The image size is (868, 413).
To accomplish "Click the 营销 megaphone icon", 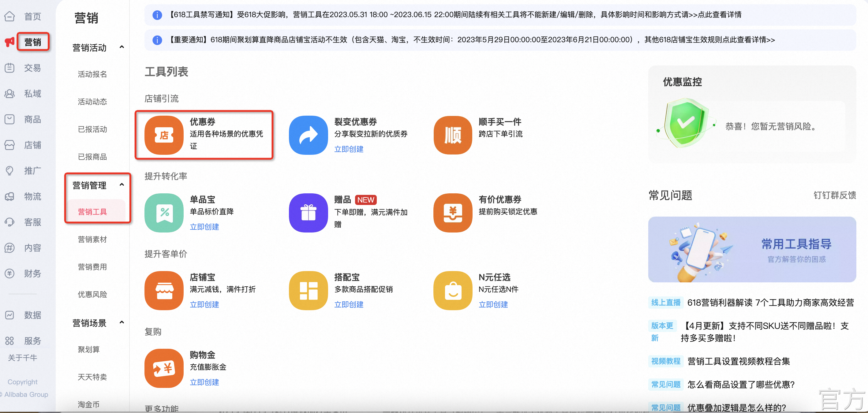I will pyautogui.click(x=9, y=42).
